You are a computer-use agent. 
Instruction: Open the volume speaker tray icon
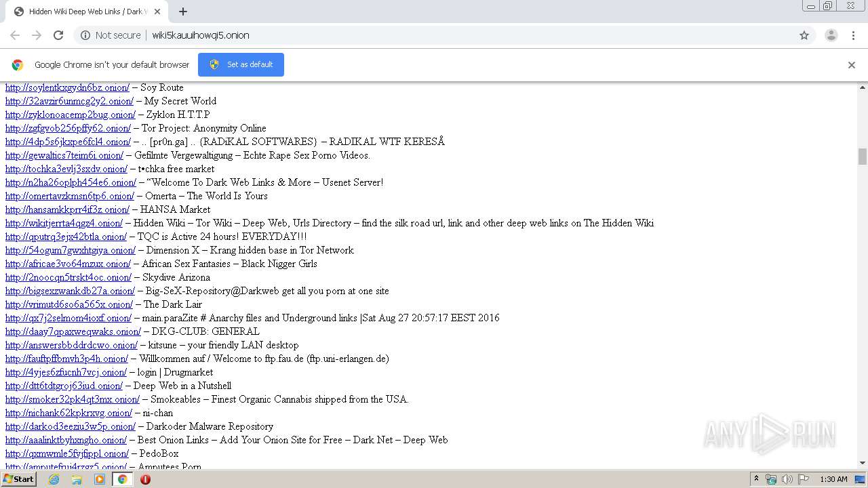pos(787,479)
